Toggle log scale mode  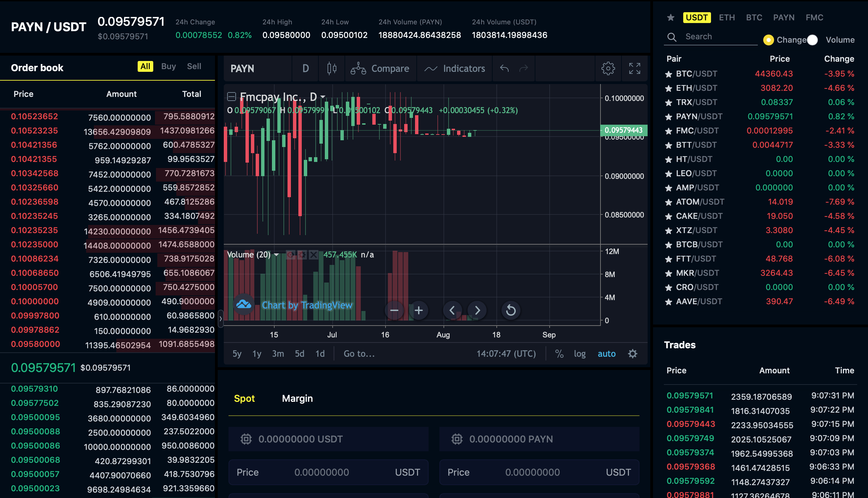(579, 354)
